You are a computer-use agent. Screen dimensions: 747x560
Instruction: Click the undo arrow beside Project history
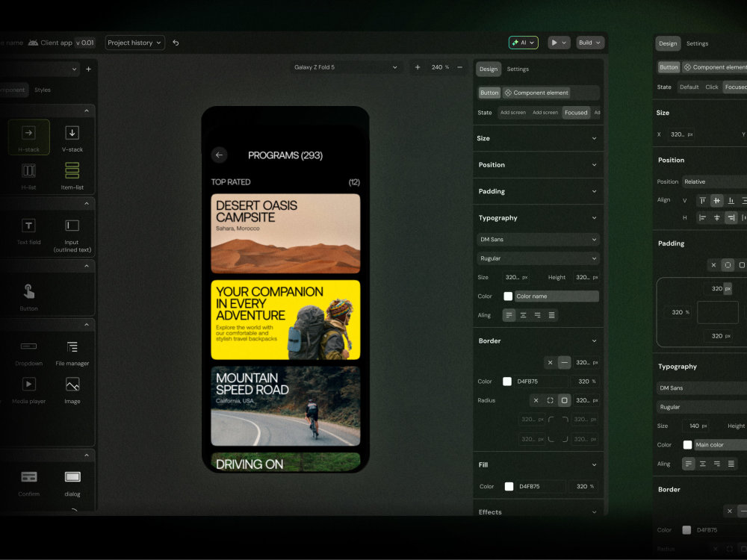click(x=176, y=43)
